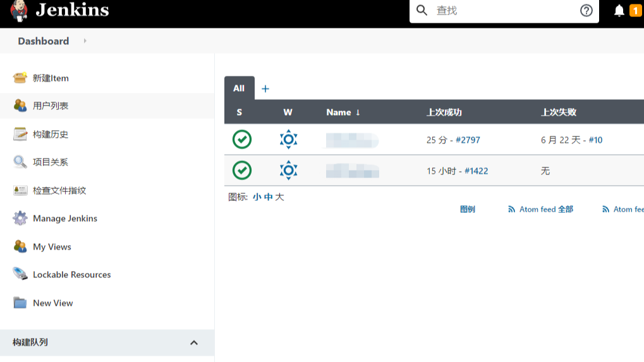The image size is (644, 362).
Task: Click the 新建Item package icon
Action: [x=20, y=78]
